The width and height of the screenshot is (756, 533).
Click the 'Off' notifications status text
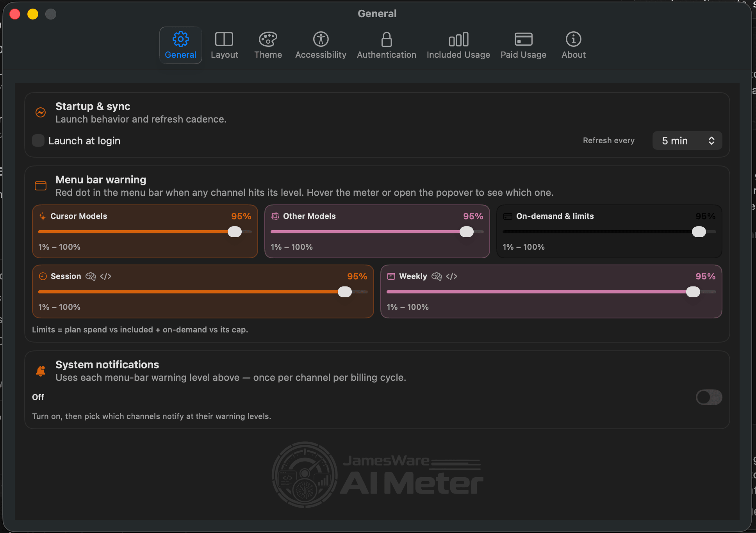pos(38,397)
